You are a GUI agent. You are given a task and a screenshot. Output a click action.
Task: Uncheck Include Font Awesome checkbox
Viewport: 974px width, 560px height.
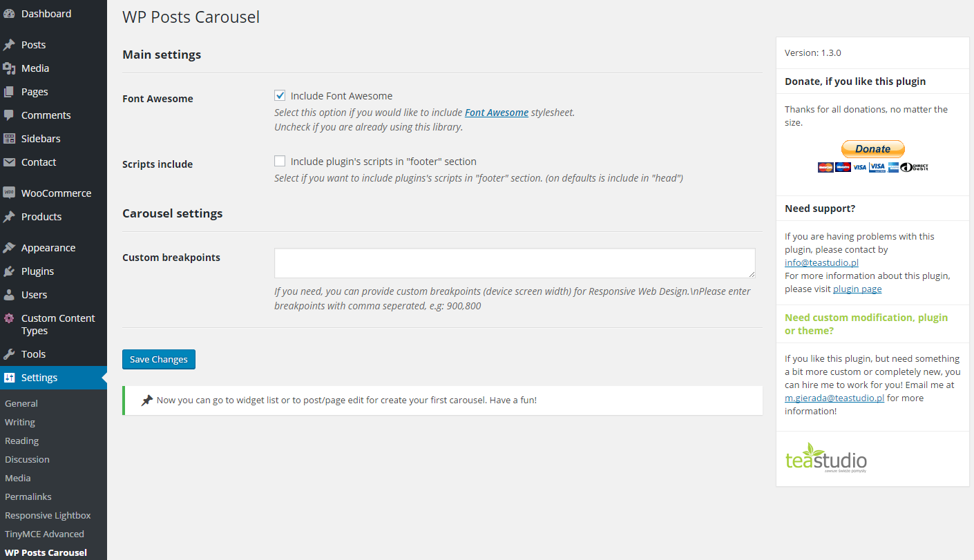click(280, 96)
